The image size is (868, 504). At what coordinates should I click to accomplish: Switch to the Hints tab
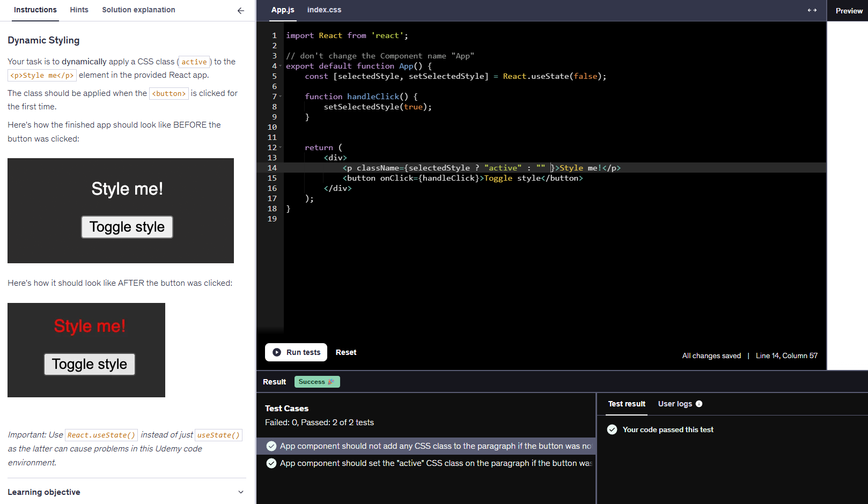(x=79, y=10)
